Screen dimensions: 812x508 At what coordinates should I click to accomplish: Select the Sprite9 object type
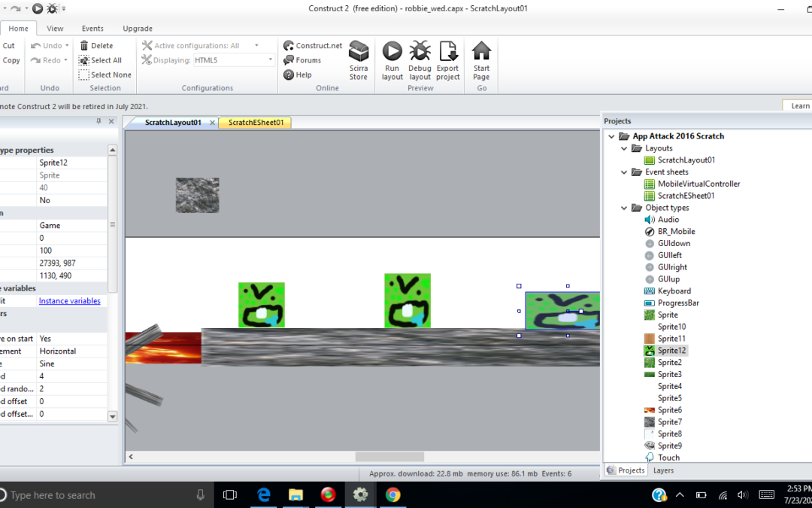click(x=670, y=446)
